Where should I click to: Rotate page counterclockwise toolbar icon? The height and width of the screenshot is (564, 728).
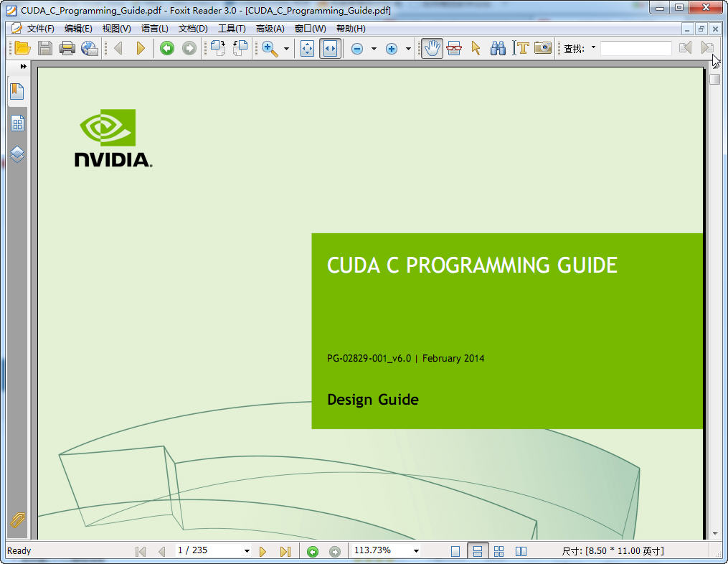point(240,48)
